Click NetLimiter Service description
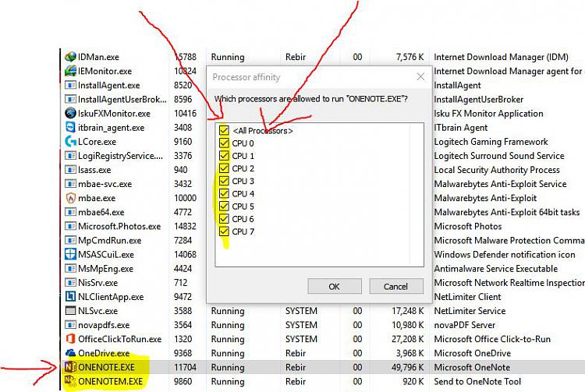The width and height of the screenshot is (585, 392). coord(470,311)
